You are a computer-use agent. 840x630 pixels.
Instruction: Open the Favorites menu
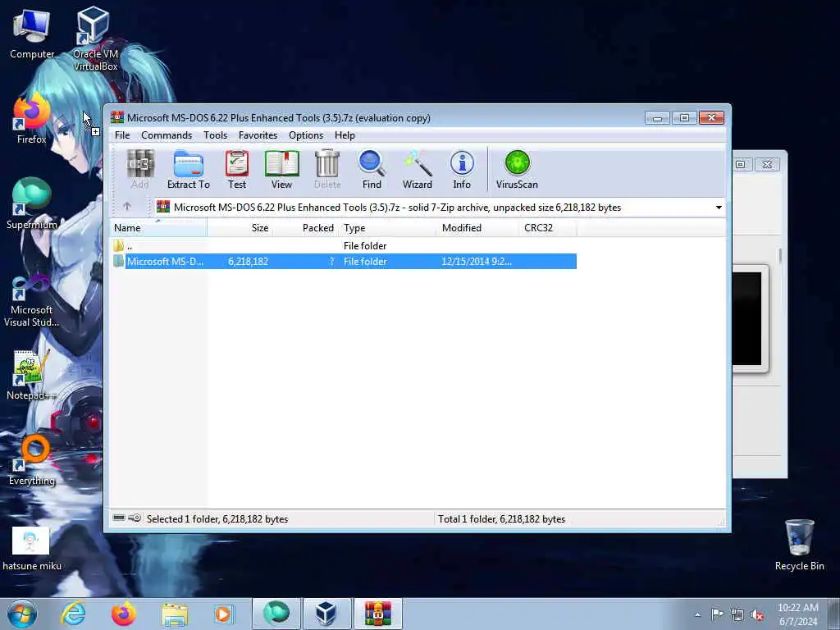pos(258,135)
